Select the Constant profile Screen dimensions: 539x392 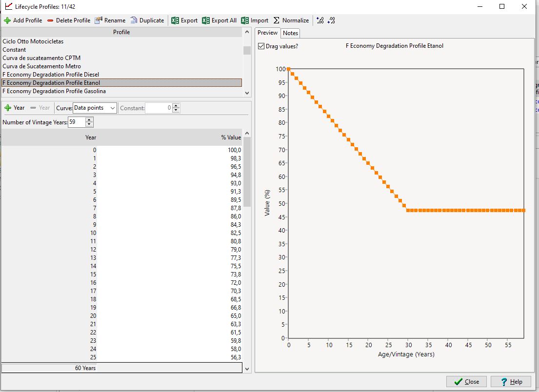pos(121,49)
